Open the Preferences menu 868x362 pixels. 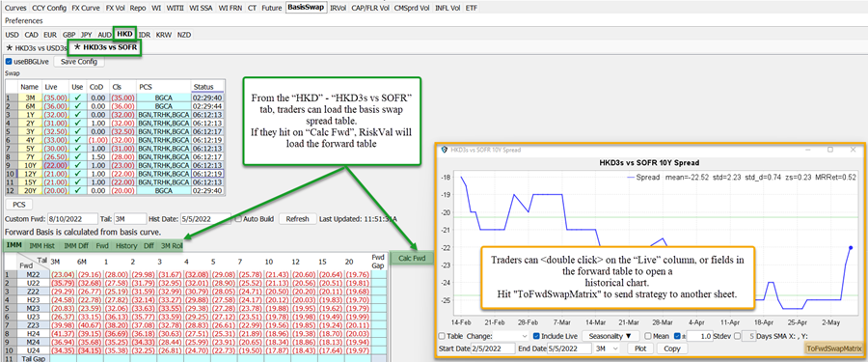click(24, 20)
